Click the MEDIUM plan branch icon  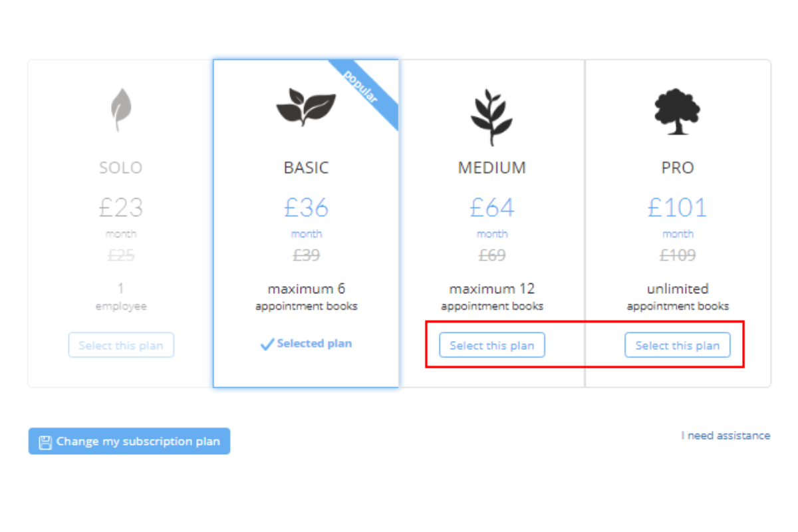(491, 116)
